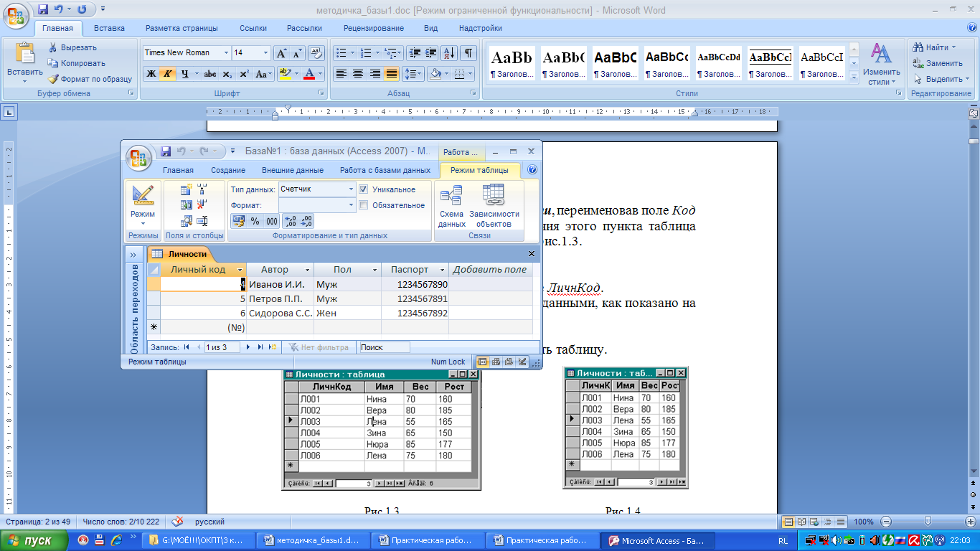Viewport: 980px width, 551px height.
Task: Switch to PivotTable view in Access status bar
Action: coord(496,362)
